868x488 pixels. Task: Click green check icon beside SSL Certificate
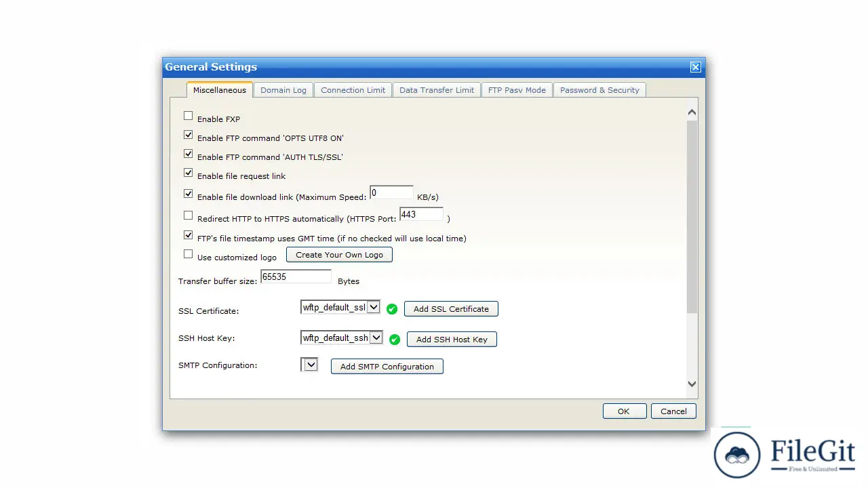tap(392, 309)
